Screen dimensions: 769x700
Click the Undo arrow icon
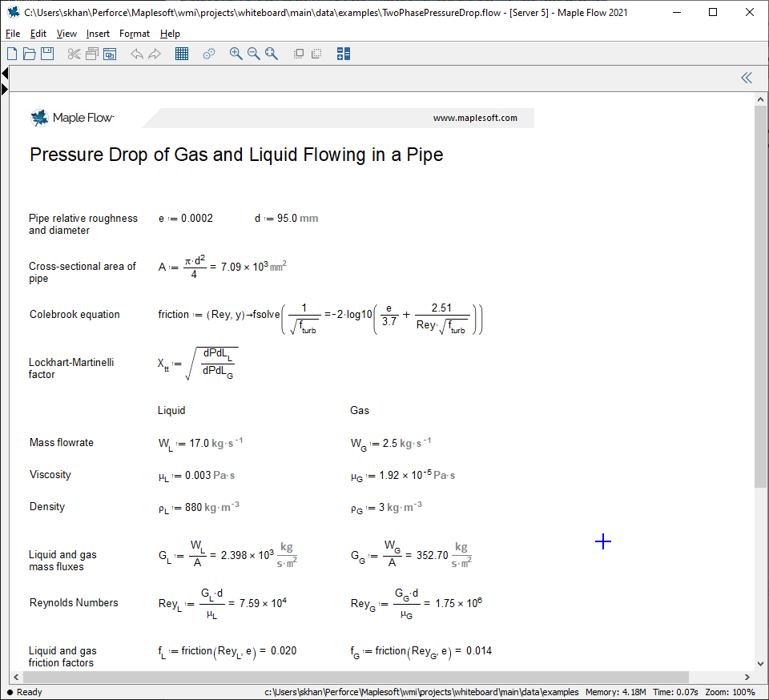click(137, 54)
